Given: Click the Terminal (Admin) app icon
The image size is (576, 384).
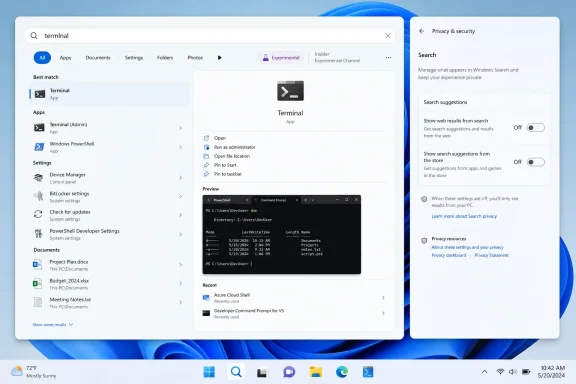Looking at the screenshot, I should [x=39, y=128].
